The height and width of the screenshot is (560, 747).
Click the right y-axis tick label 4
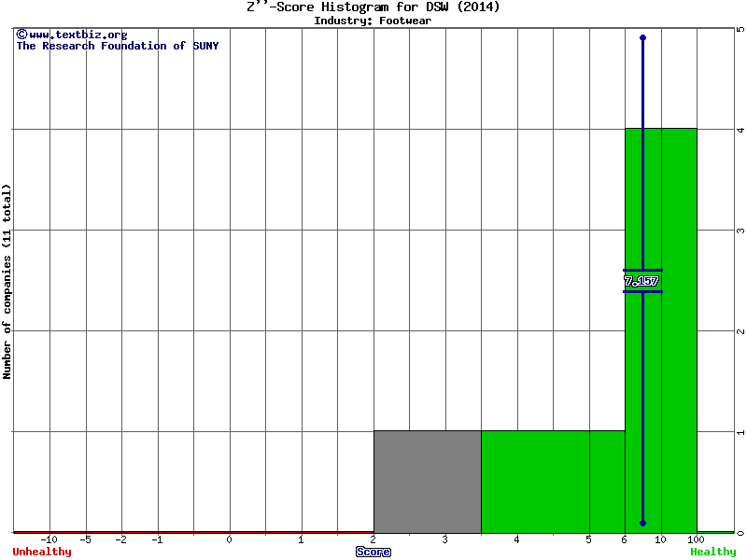pyautogui.click(x=740, y=130)
